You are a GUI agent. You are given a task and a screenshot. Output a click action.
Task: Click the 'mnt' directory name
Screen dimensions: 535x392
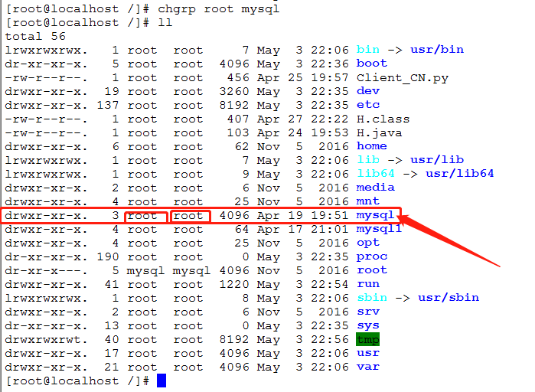(x=368, y=201)
